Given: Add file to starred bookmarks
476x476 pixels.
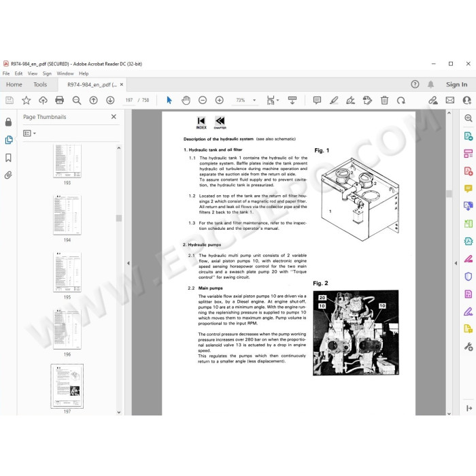Looking at the screenshot, I should tap(26, 100).
